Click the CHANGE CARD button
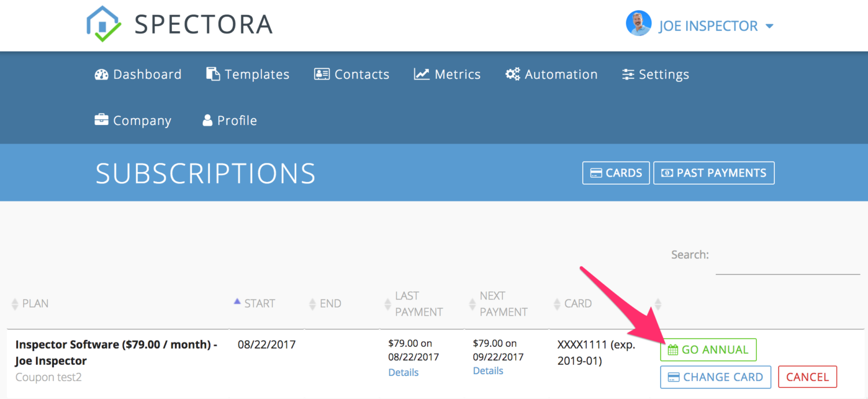This screenshot has width=868, height=399. [716, 377]
